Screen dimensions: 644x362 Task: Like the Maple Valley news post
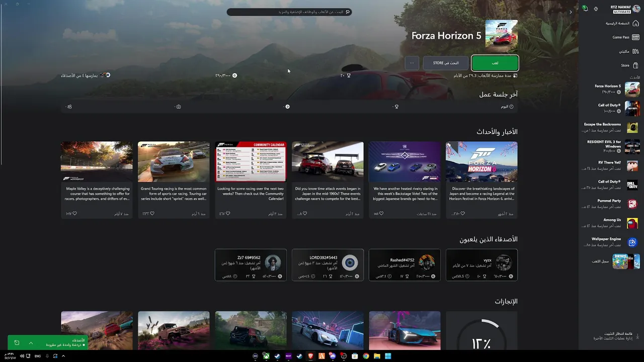coord(75,214)
